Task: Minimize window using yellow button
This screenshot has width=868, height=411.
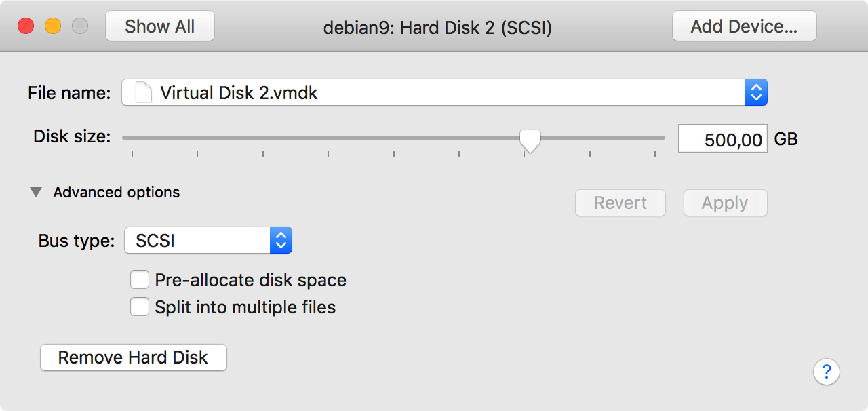Action: click(53, 26)
